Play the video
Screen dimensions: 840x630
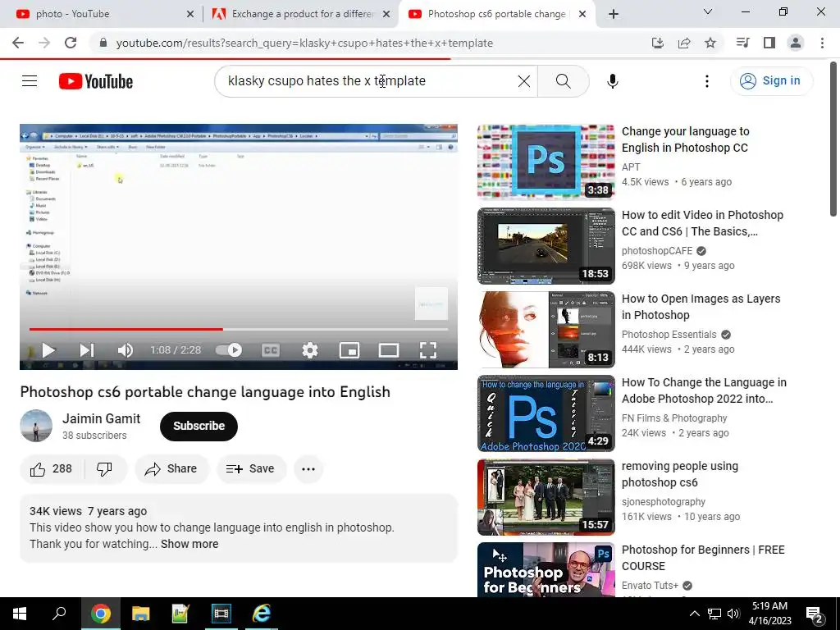(x=48, y=350)
